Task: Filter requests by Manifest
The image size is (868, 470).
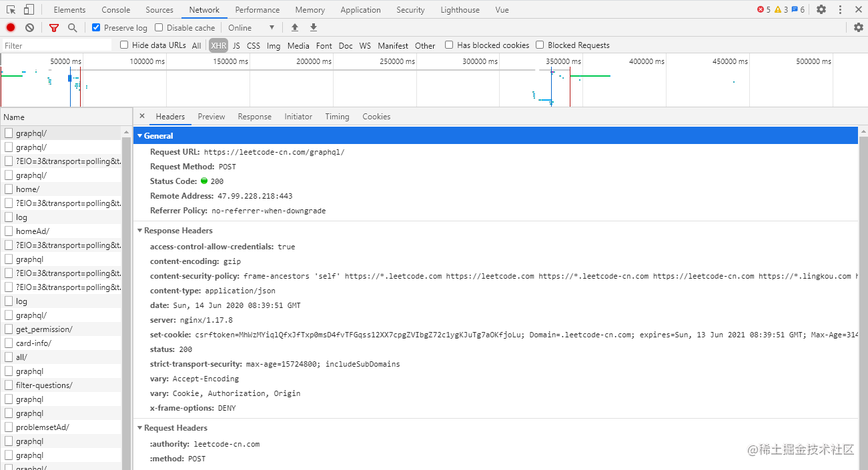Action: 393,45
